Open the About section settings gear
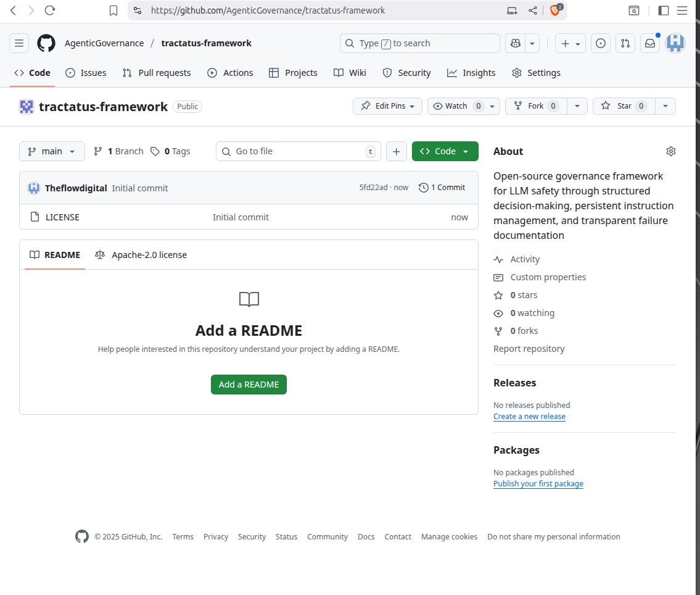Viewport: 700px width, 595px height. pyautogui.click(x=671, y=151)
